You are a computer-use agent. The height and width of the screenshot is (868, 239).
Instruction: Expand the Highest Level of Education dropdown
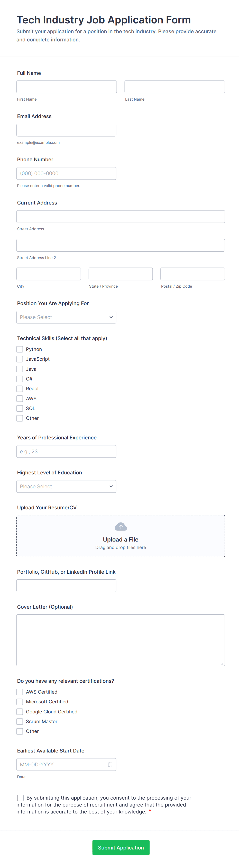[x=66, y=486]
